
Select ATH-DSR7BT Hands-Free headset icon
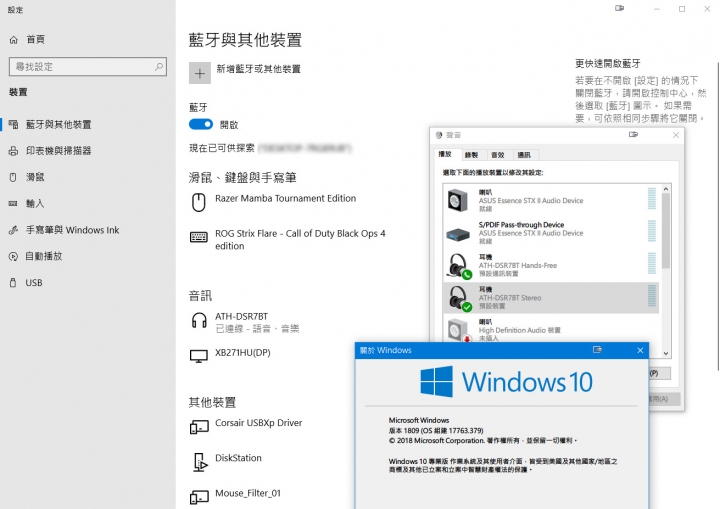(459, 266)
